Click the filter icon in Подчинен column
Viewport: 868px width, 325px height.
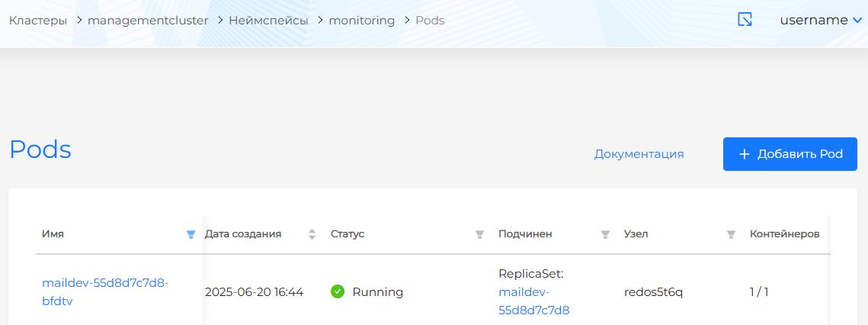click(605, 234)
